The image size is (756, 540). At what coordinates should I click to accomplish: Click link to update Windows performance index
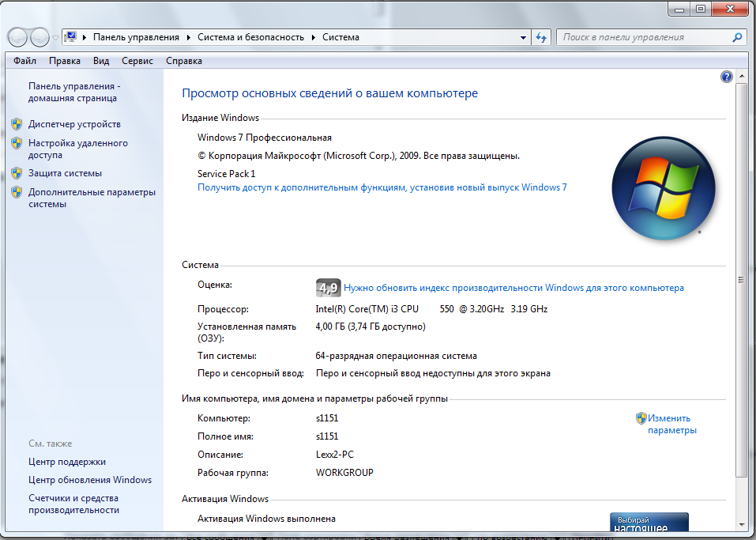click(x=514, y=288)
